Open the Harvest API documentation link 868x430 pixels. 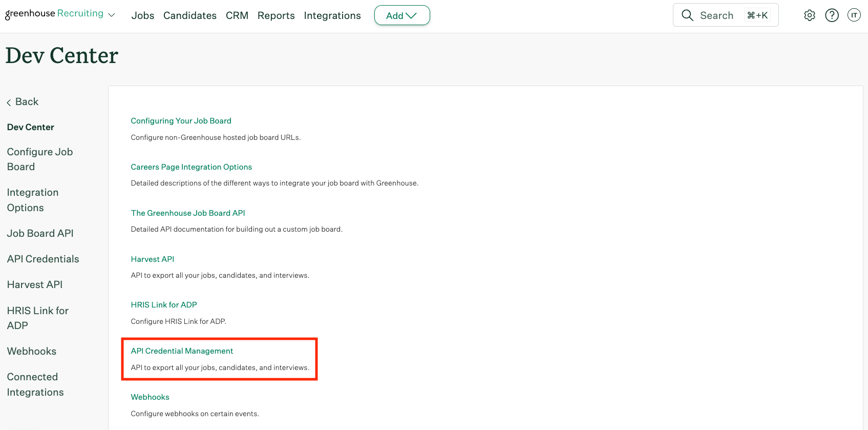pos(153,259)
